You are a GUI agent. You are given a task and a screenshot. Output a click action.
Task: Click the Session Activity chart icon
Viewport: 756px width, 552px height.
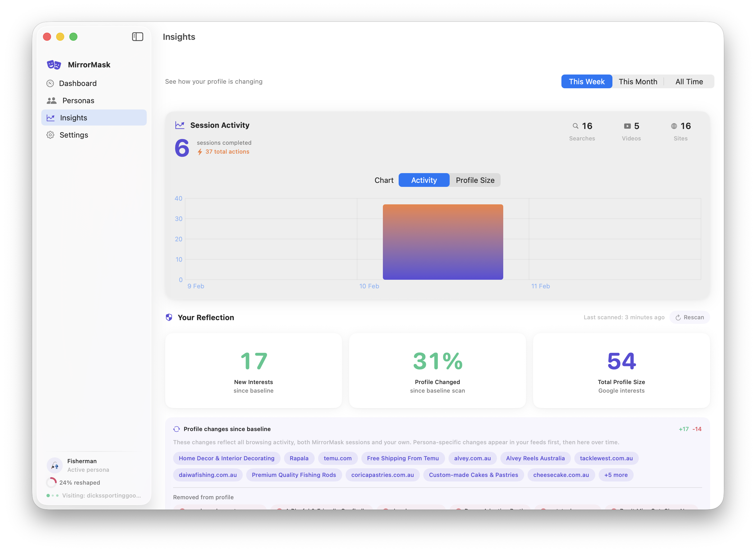(x=180, y=125)
